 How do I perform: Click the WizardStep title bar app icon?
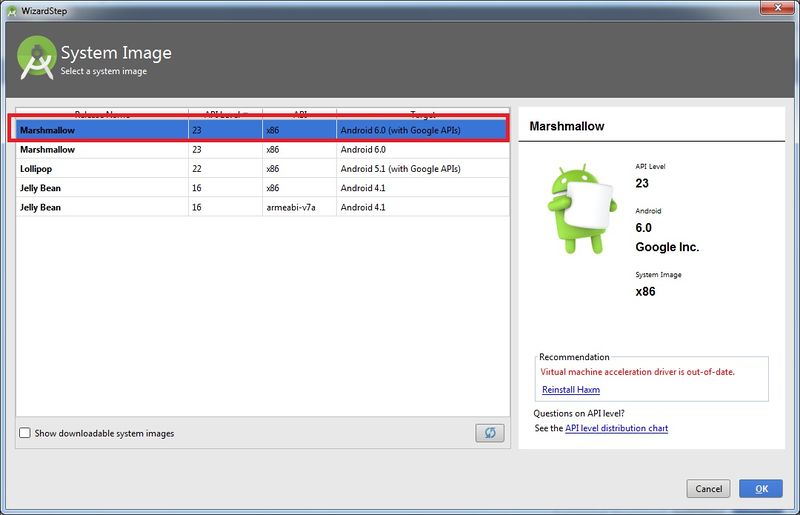pyautogui.click(x=12, y=11)
